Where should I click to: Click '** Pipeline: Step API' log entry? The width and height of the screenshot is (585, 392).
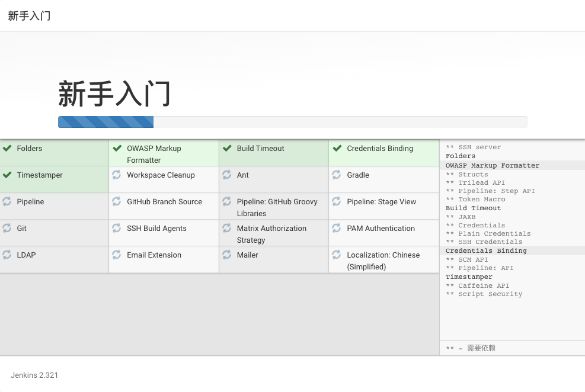490,191
